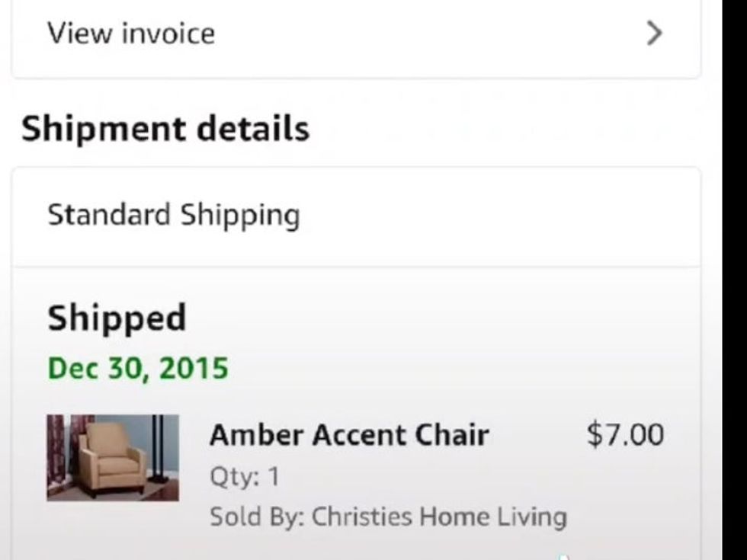747x560 pixels.
Task: Tap the right-pointing invoice chevron icon
Action: pos(654,34)
